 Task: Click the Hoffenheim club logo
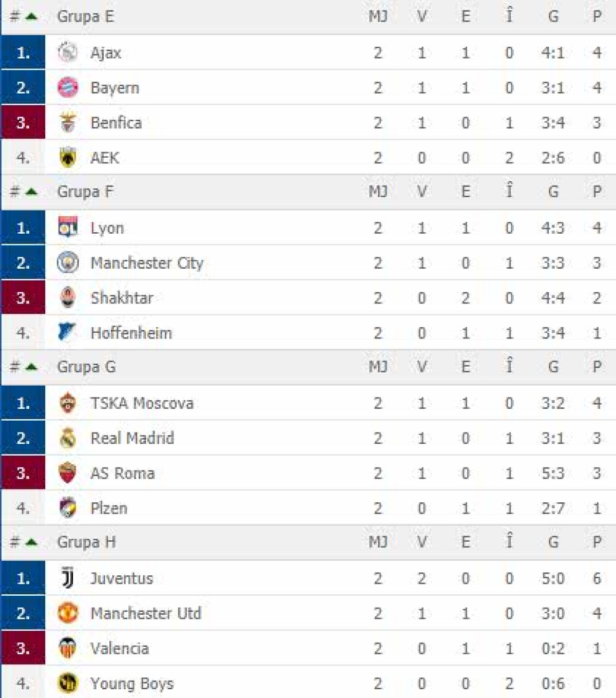[x=68, y=333]
